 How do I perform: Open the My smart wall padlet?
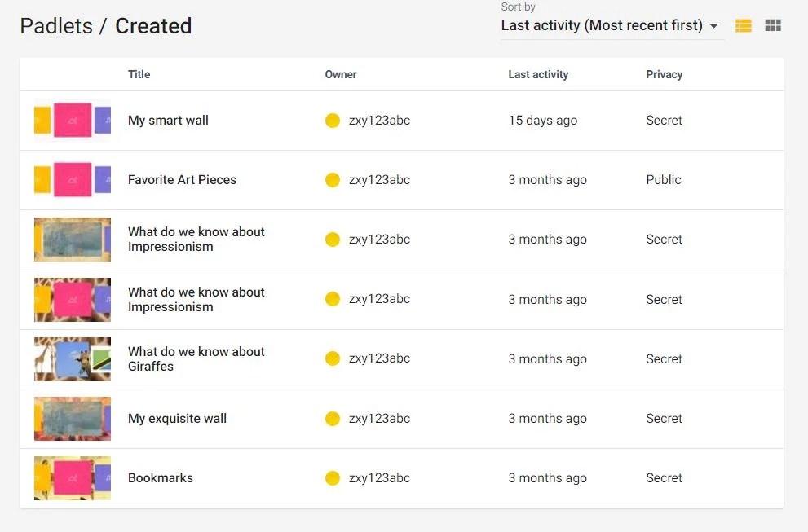pyautogui.click(x=168, y=121)
